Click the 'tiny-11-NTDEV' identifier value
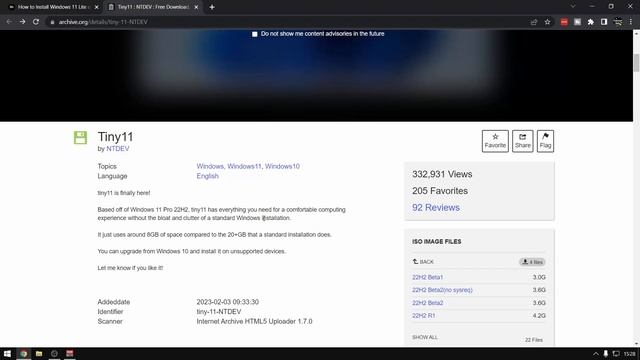Screen dimensions: 640x360 point(219,311)
